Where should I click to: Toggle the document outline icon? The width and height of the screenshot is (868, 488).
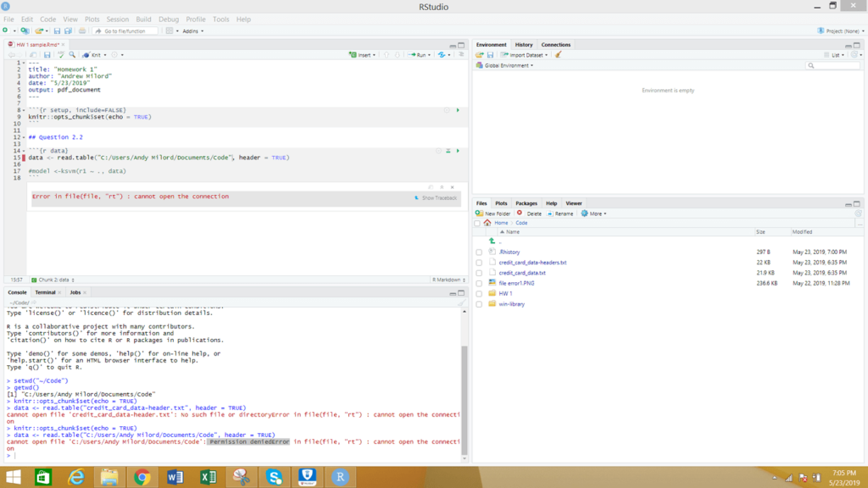[461, 55]
